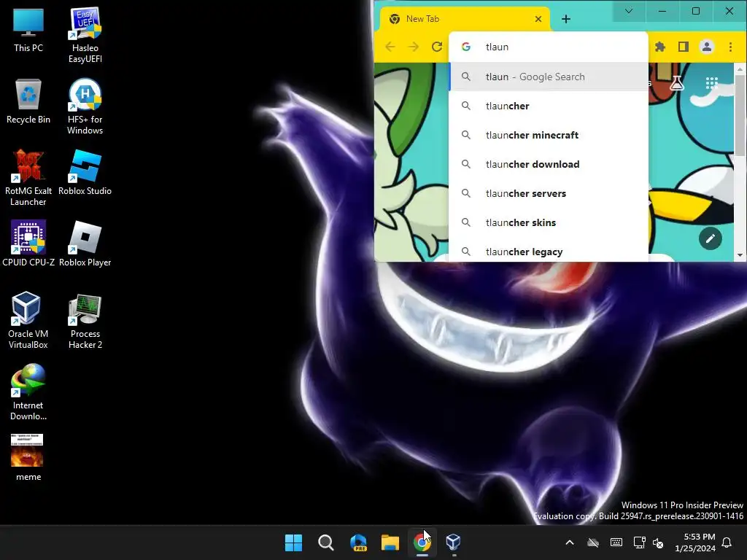Open Roblox Studio shortcut
747x560 pixels.
[85, 173]
